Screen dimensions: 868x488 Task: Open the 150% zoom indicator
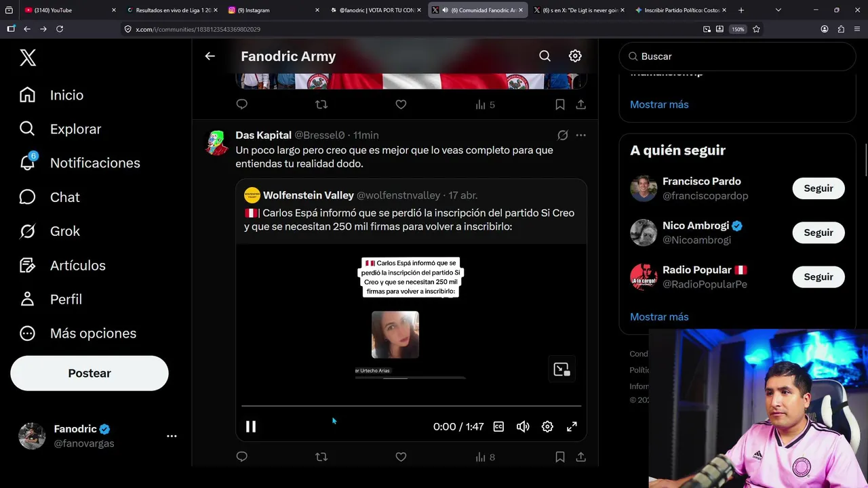[x=738, y=29]
